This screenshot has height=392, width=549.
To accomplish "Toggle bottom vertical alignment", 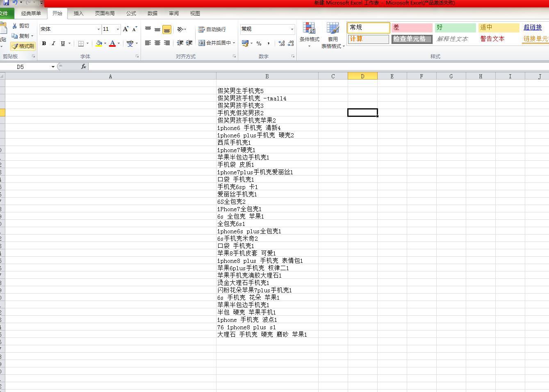I will (x=167, y=30).
